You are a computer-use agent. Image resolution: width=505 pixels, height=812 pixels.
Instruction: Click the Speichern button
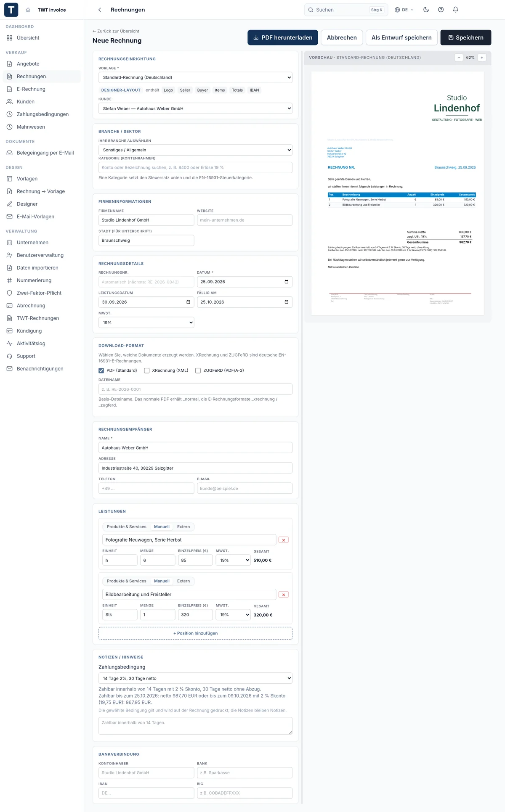466,37
